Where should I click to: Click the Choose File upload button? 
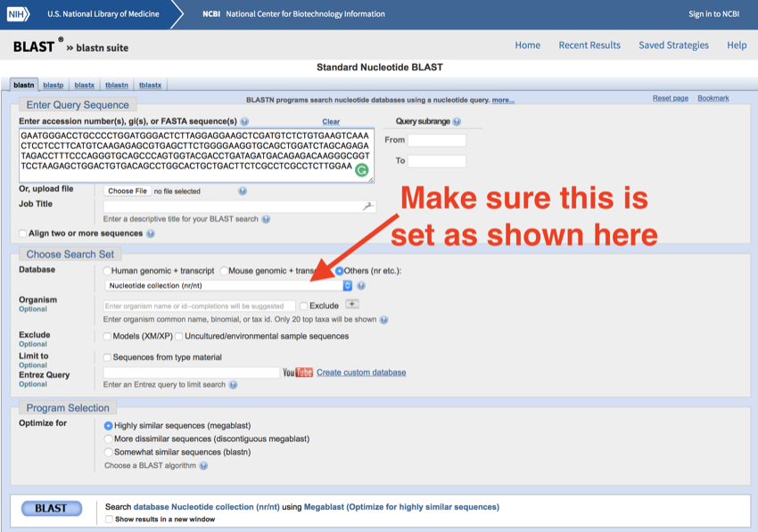[x=127, y=191]
